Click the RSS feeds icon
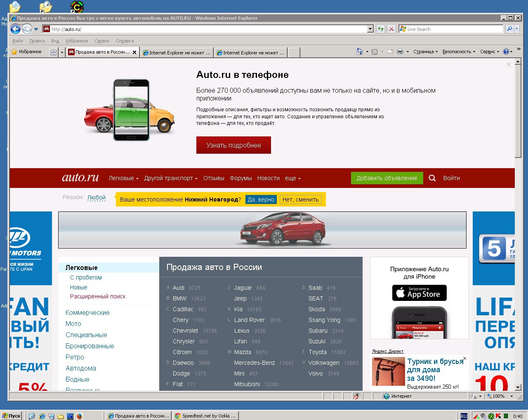This screenshot has height=420, width=528. click(375, 52)
